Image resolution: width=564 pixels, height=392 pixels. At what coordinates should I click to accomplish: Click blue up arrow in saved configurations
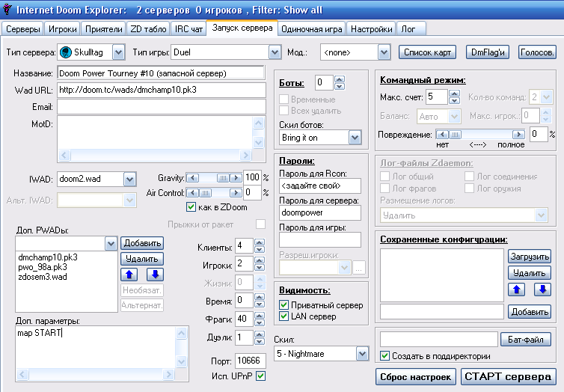[x=518, y=289]
